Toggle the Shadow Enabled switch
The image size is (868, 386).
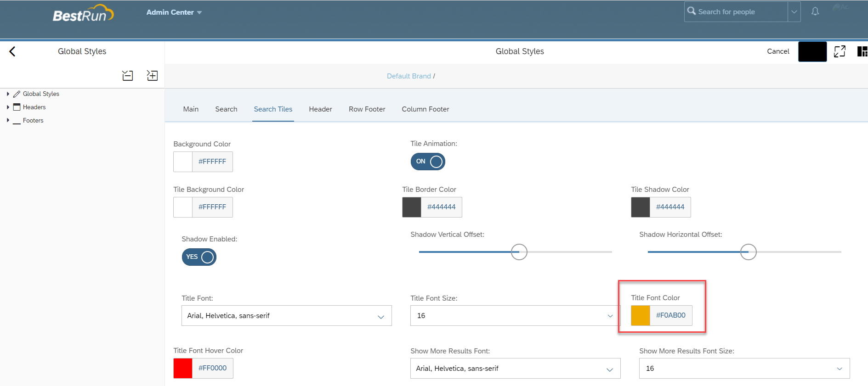pos(199,257)
